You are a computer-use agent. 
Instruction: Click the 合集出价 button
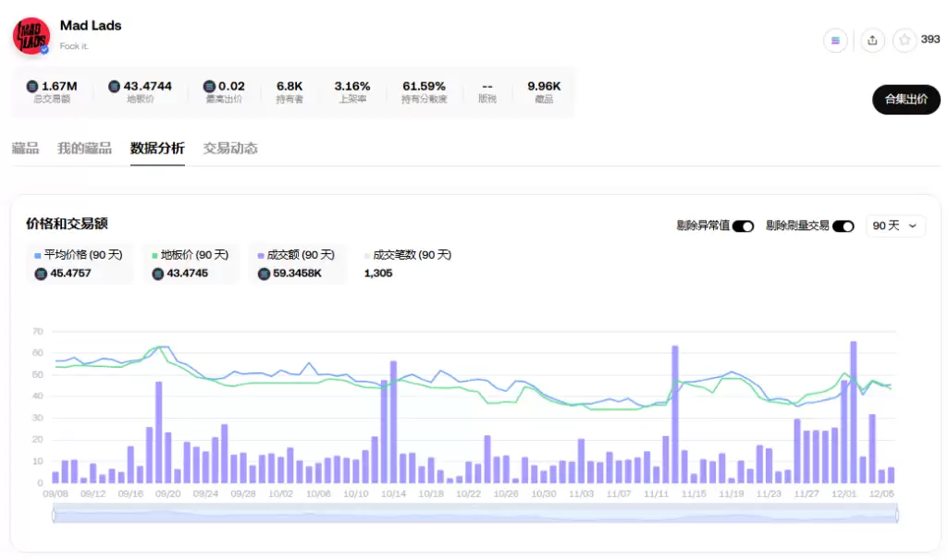[905, 99]
